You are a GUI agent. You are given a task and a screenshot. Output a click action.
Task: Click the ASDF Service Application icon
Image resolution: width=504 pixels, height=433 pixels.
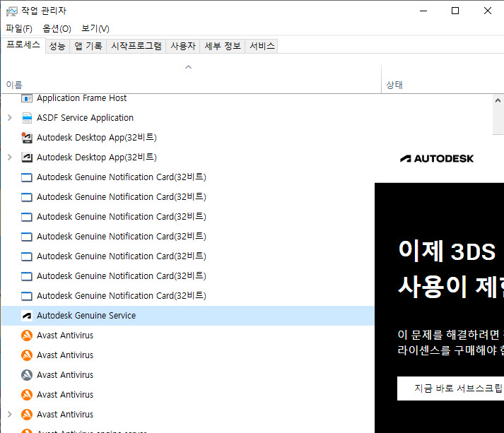(27, 118)
